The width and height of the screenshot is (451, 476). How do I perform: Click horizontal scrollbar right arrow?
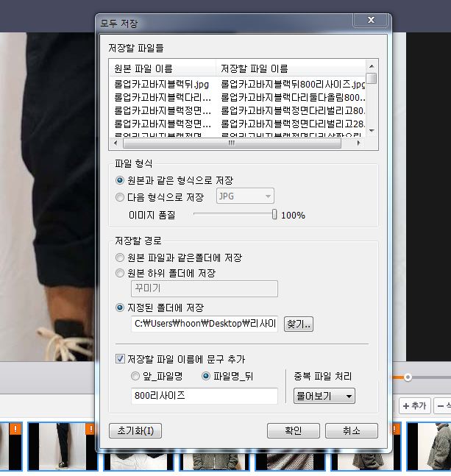[x=359, y=143]
